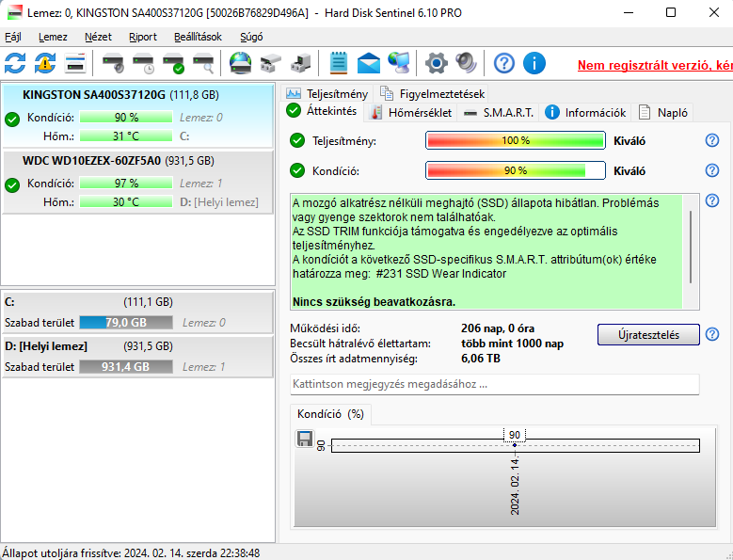Click the drive panel toolbar icon with red stripe
Viewport: 733px width, 560px height.
[x=75, y=63]
